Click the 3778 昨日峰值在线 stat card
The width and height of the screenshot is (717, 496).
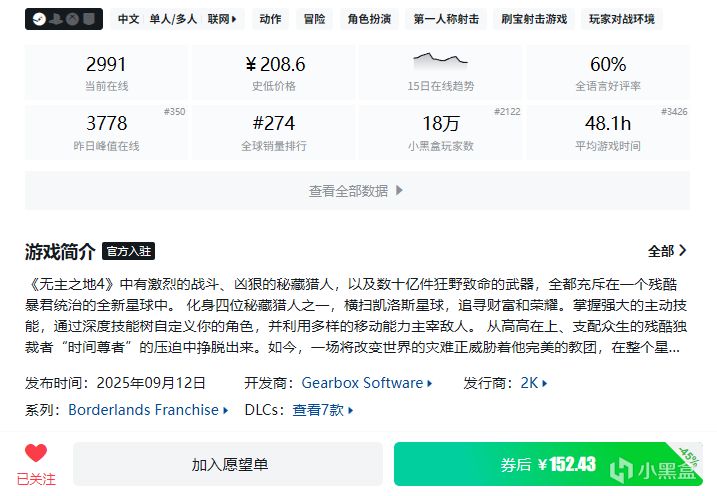106,132
